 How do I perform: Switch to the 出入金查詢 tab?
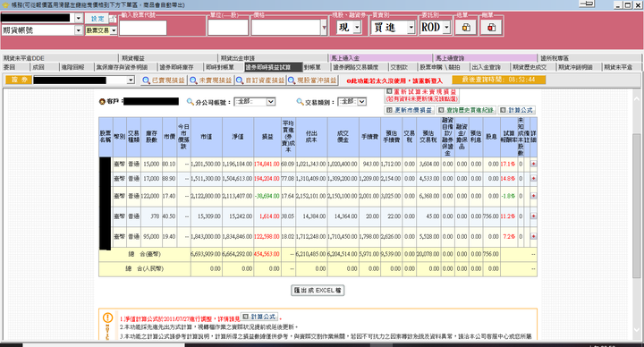(x=489, y=67)
